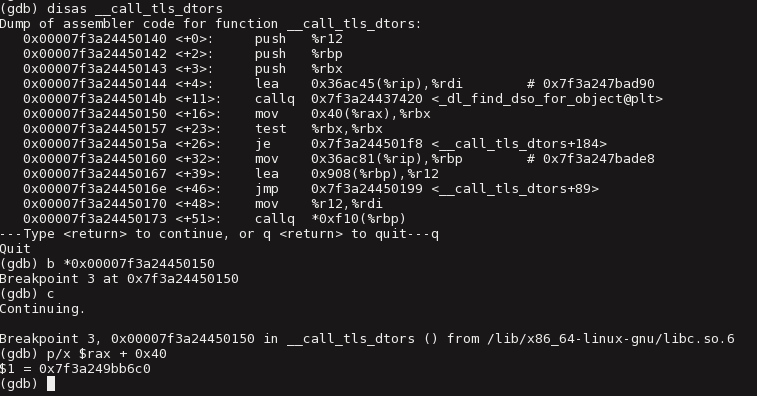Click the comment address 0x7f3a247bade8
Screen dimensions: 757x396
(x=599, y=158)
